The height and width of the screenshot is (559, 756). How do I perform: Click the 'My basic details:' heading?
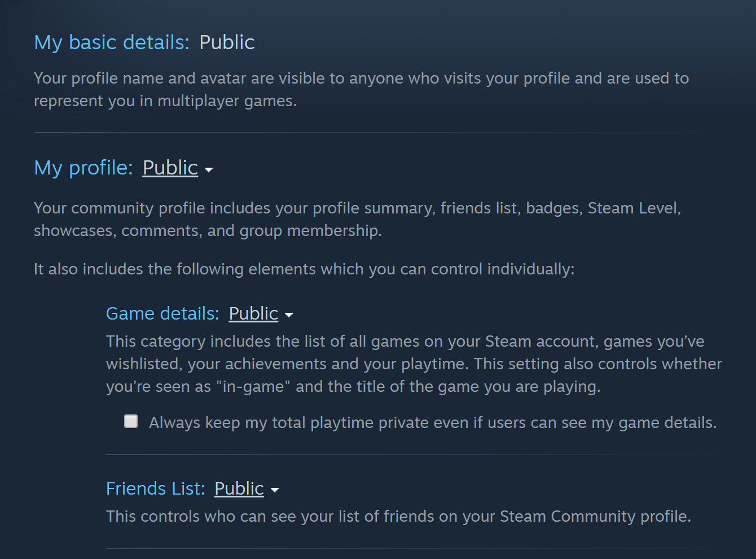pyautogui.click(x=111, y=42)
